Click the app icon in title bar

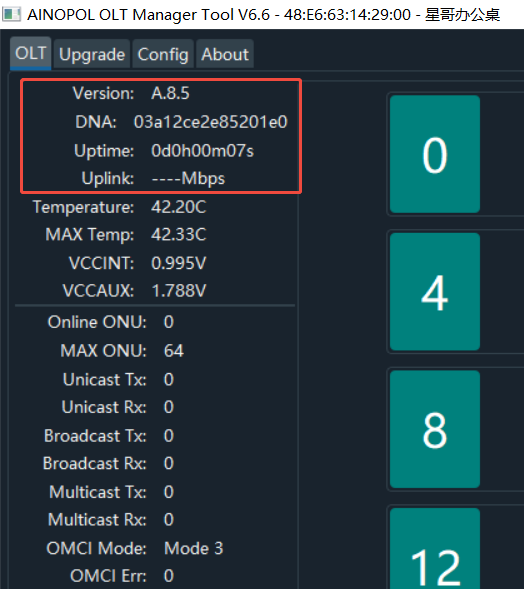click(11, 15)
